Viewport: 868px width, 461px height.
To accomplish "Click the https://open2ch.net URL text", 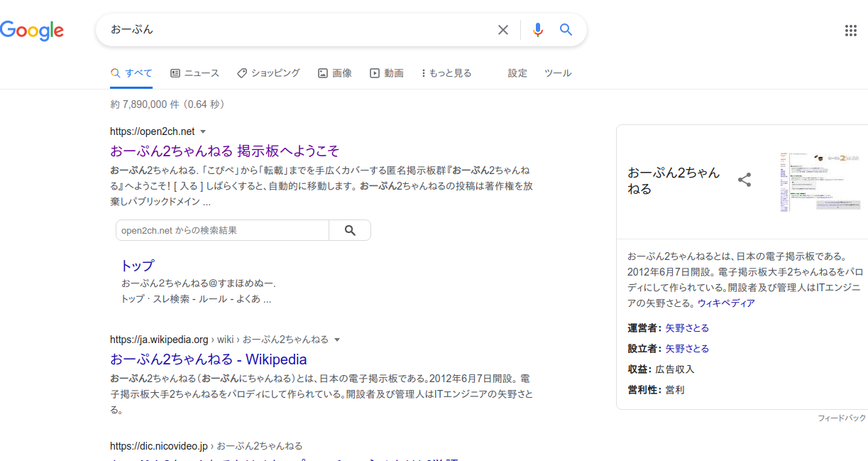I will (152, 131).
